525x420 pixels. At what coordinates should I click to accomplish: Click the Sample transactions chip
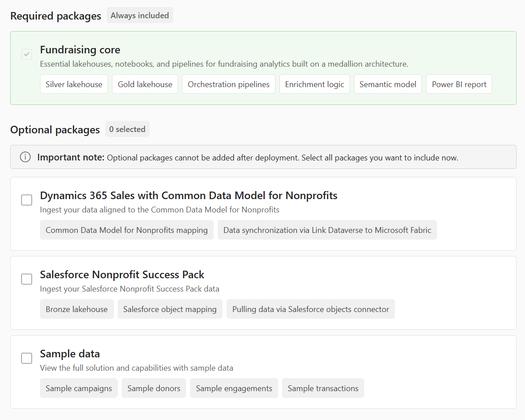pyautogui.click(x=323, y=388)
